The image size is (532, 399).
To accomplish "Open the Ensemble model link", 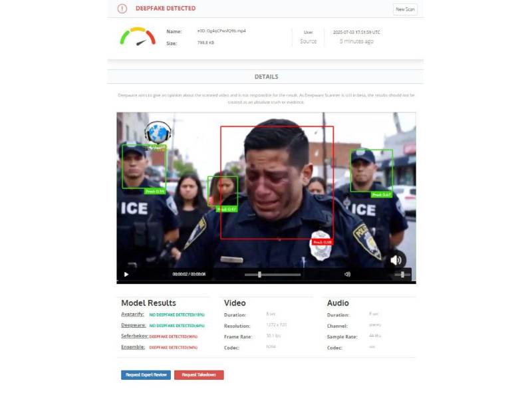I will (x=133, y=346).
